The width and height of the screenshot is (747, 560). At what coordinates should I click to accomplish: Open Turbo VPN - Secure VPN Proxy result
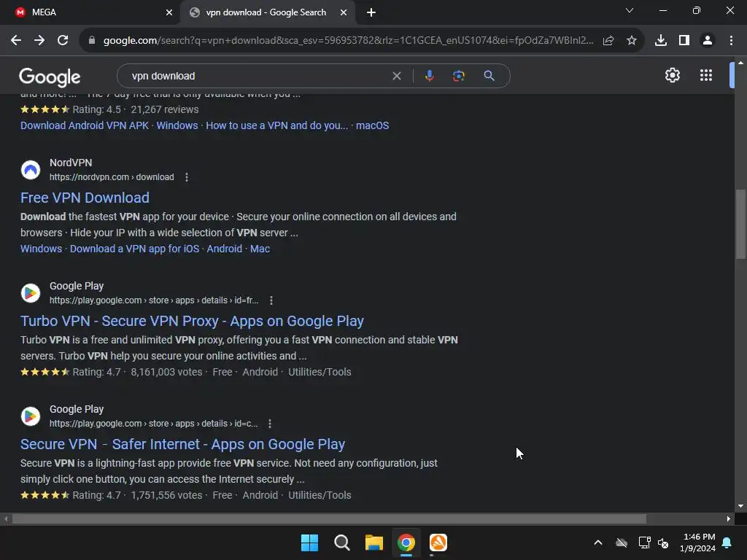click(192, 321)
